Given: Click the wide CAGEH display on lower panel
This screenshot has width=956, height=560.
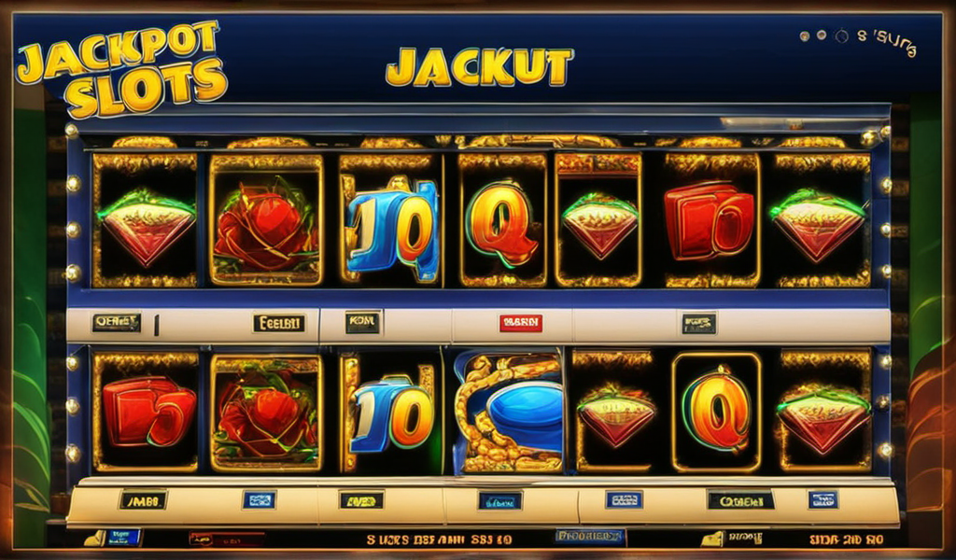Looking at the screenshot, I should 740,501.
